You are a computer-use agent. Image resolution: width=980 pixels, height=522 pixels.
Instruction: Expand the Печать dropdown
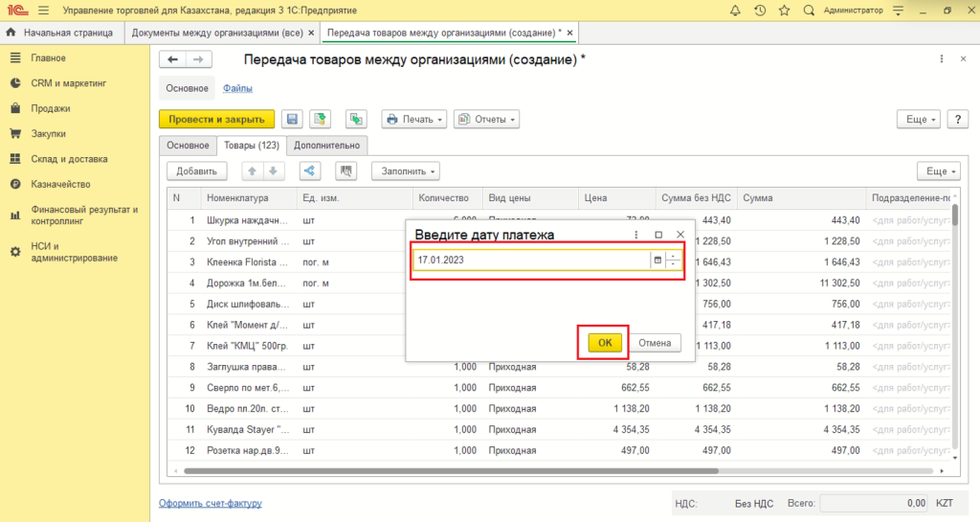(413, 119)
